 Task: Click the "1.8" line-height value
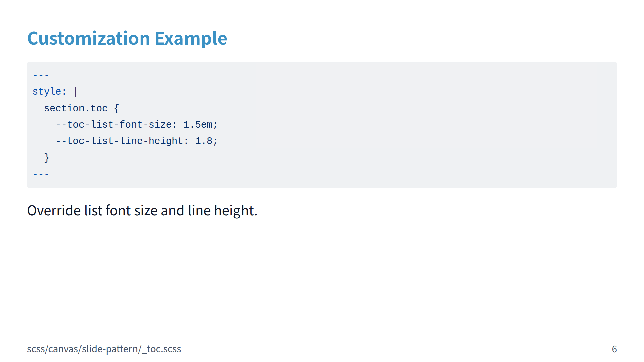[204, 141]
